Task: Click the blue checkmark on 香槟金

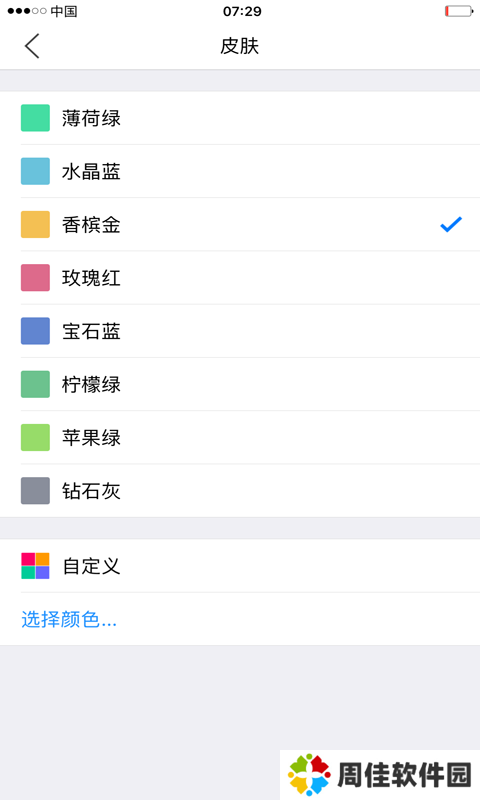Action: click(x=451, y=224)
